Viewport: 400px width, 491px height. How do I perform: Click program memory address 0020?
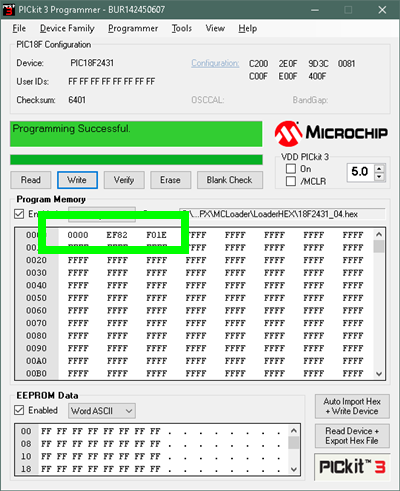point(36,260)
